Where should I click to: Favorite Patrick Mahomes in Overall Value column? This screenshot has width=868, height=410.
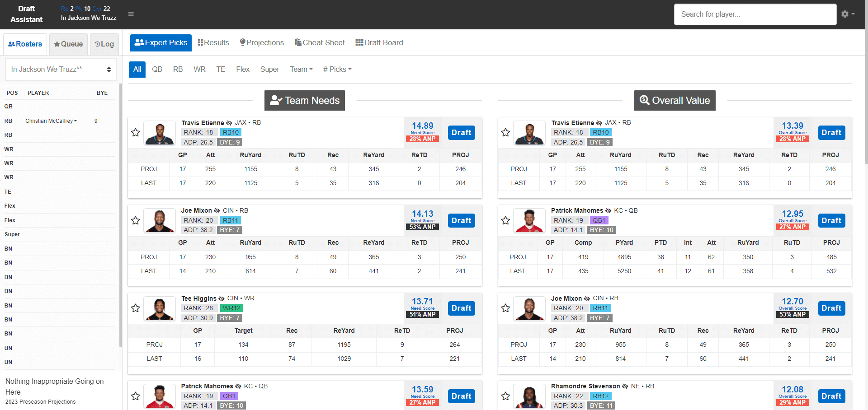(505, 220)
